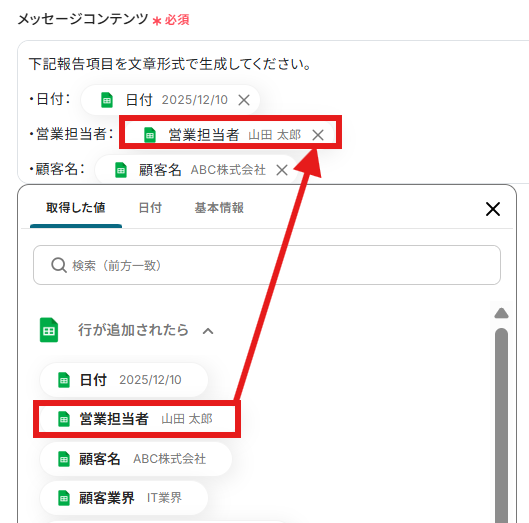
Task: Click the Sheets icon in the message 日付 chip
Action: (107, 100)
